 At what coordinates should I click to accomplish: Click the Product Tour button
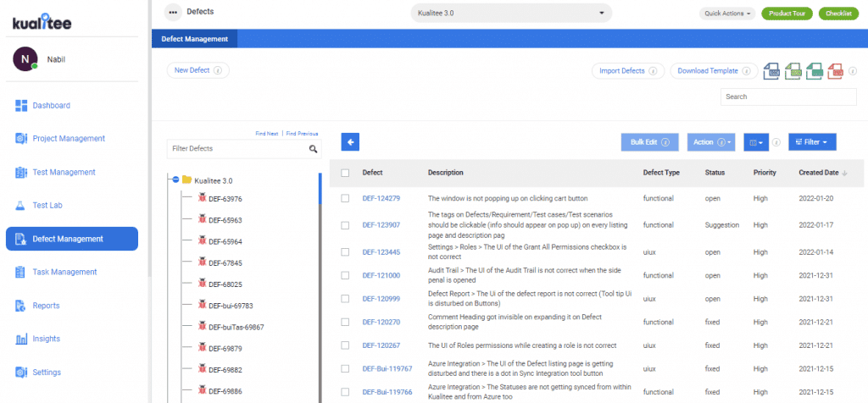(787, 14)
